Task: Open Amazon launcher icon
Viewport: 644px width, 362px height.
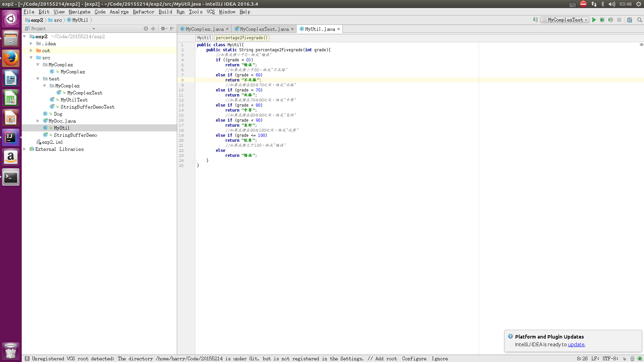Action: (11, 158)
